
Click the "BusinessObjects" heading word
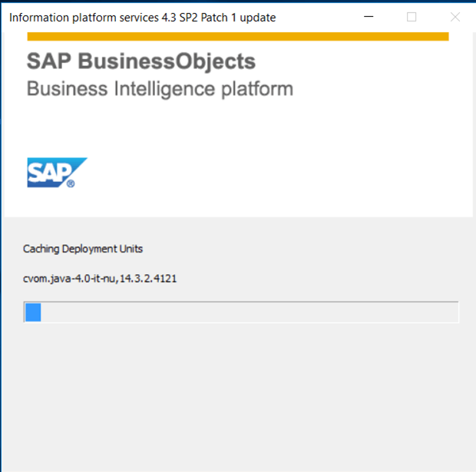[167, 61]
